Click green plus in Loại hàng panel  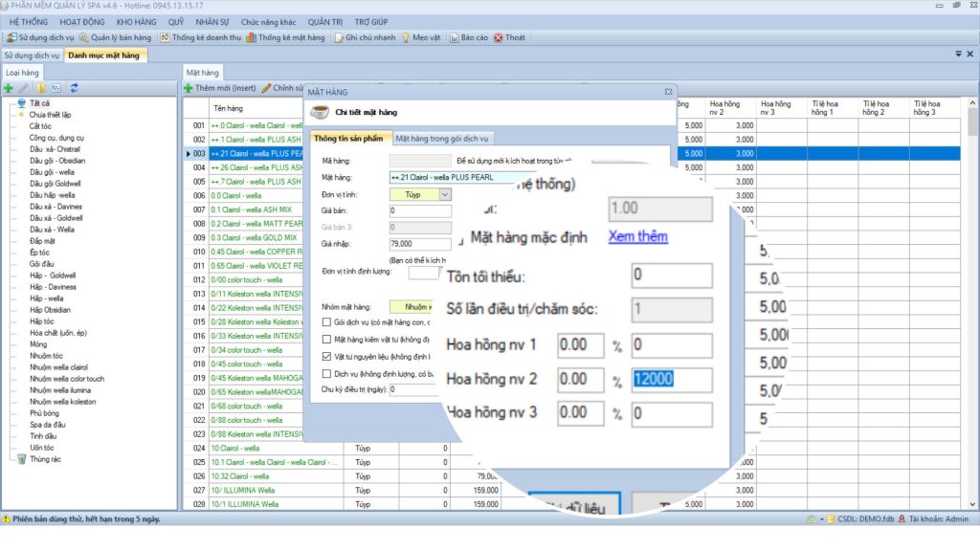click(9, 88)
